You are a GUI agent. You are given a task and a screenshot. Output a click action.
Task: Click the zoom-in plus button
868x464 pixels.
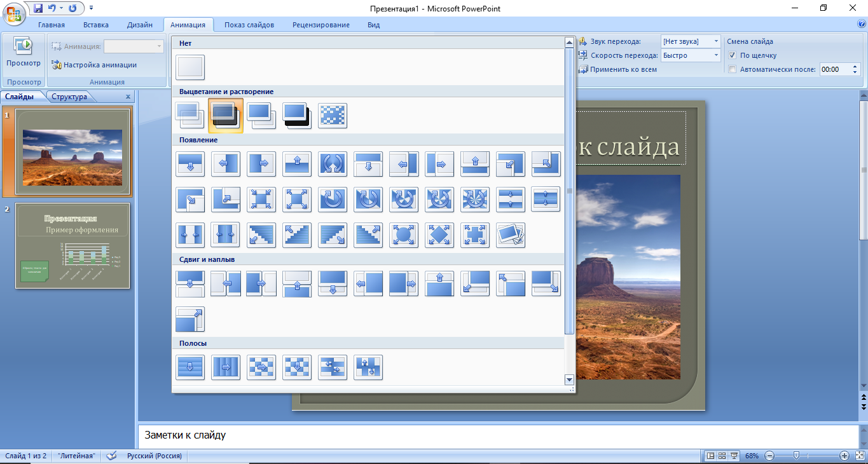(844, 456)
